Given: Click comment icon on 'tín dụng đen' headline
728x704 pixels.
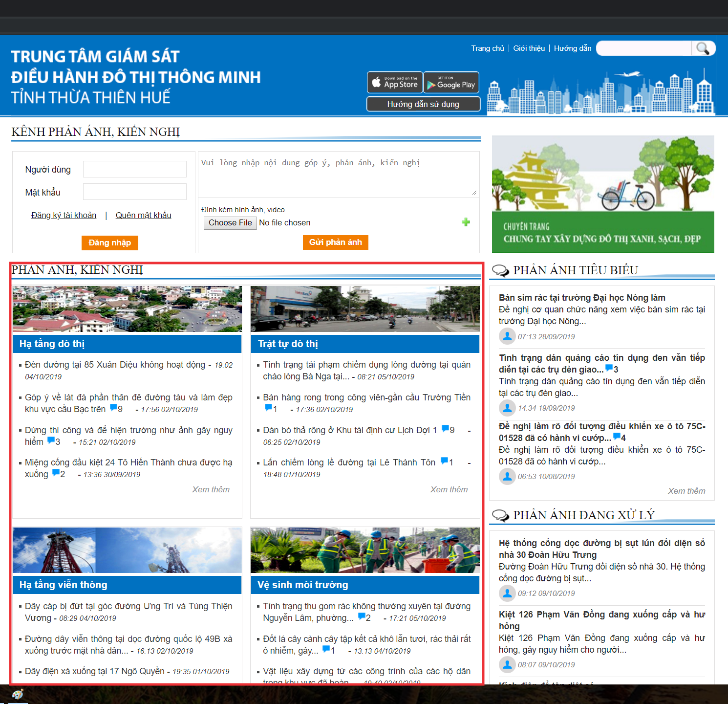Looking at the screenshot, I should point(609,368).
